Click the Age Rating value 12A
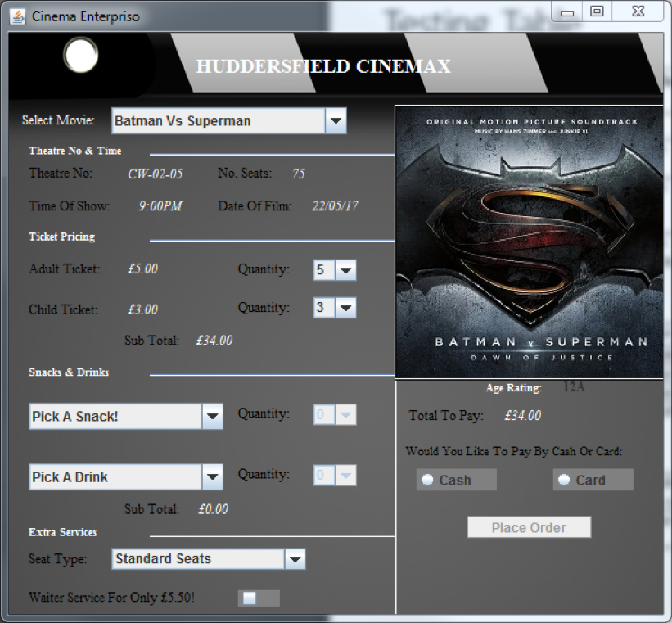The height and width of the screenshot is (623, 672). 574,386
